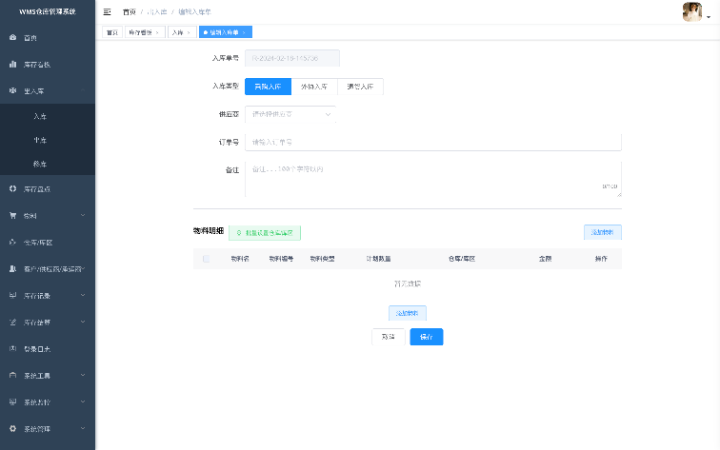Image resolution: width=720 pixels, height=450 pixels.
Task: Collapse the 出入库 sidebar group chevron
Action: tap(83, 91)
